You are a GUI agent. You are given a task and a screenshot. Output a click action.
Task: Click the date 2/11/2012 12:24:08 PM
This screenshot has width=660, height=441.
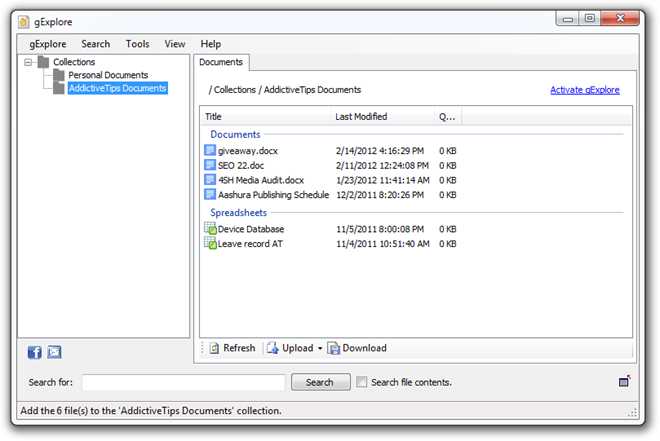[382, 165]
